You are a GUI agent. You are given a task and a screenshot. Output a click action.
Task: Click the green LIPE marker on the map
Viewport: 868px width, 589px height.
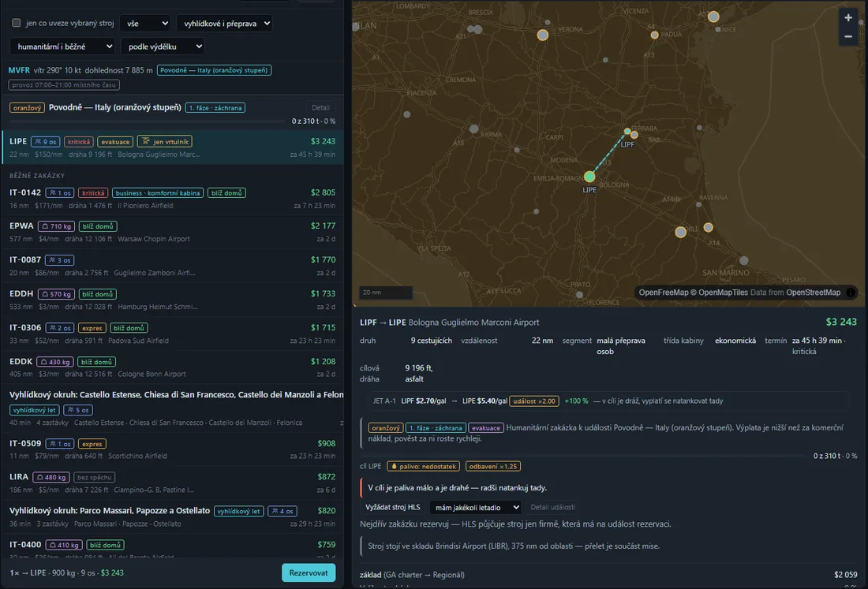[589, 177]
